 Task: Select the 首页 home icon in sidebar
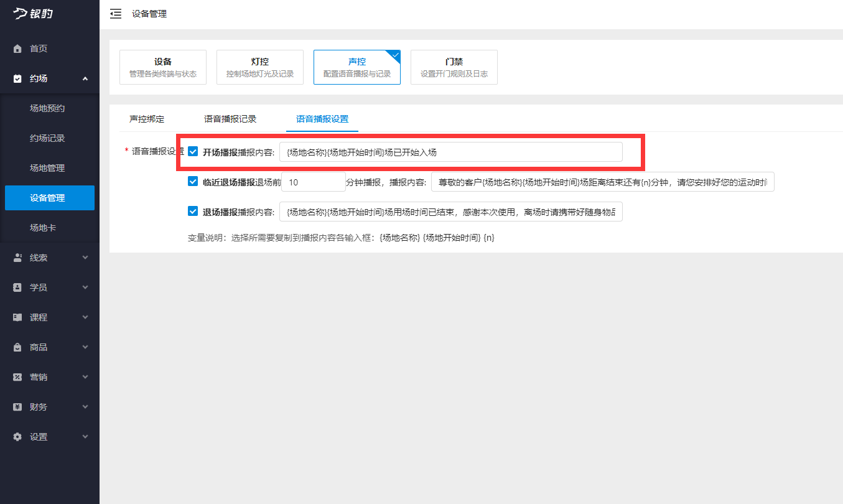(x=17, y=48)
